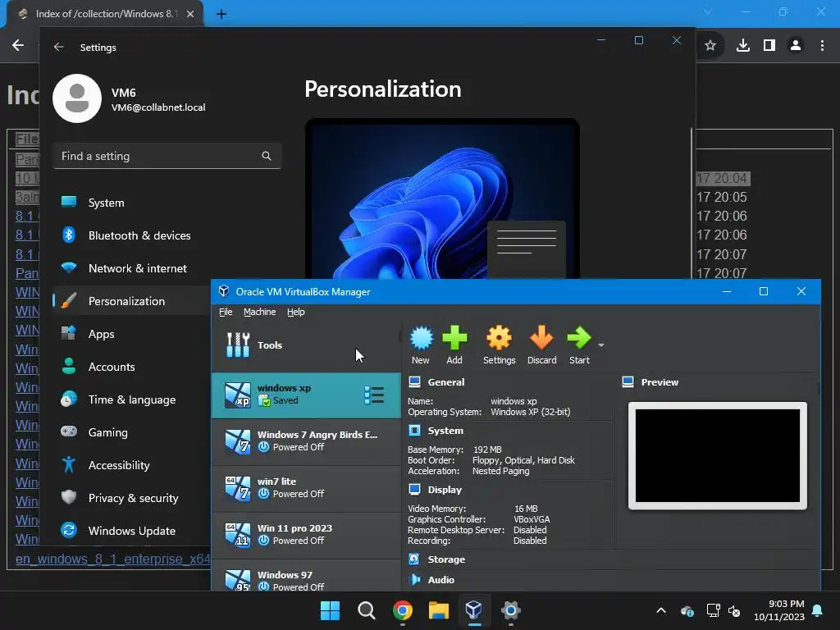Click the VM6 user avatar
Viewport: 840px width, 630px height.
coord(77,98)
